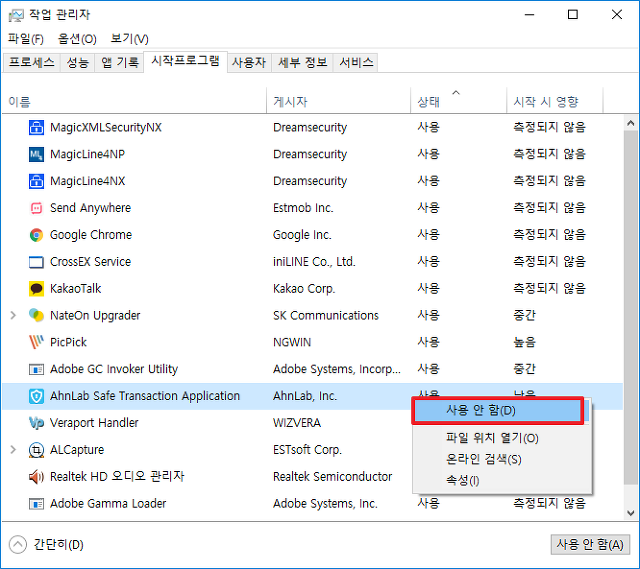Click the AhnLab shield icon
Viewport: 640px width, 569px height.
point(36,396)
